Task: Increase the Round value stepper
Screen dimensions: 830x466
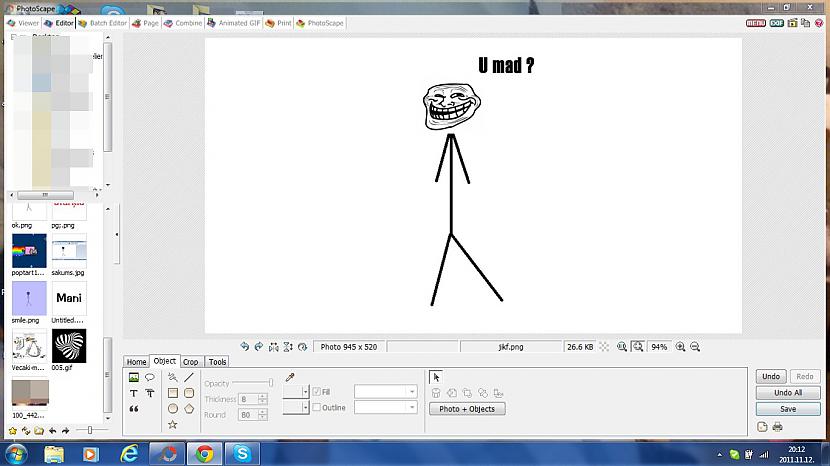Action: tap(263, 412)
